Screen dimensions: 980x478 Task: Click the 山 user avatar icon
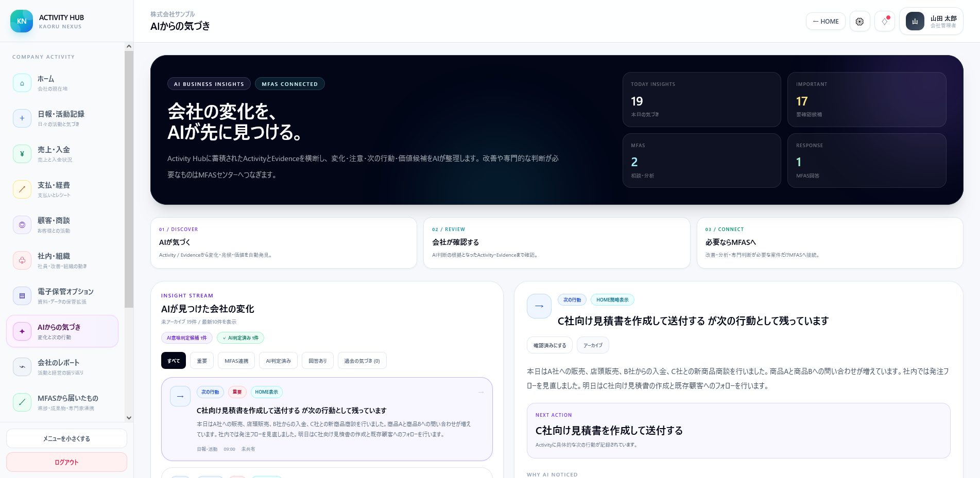click(915, 21)
